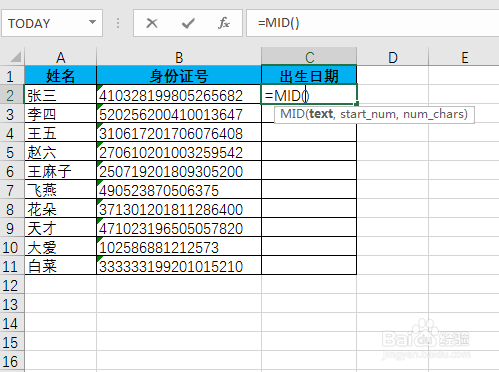Click ID number 371301201811286400
Screen dimensions: 499x372
pyautogui.click(x=179, y=209)
